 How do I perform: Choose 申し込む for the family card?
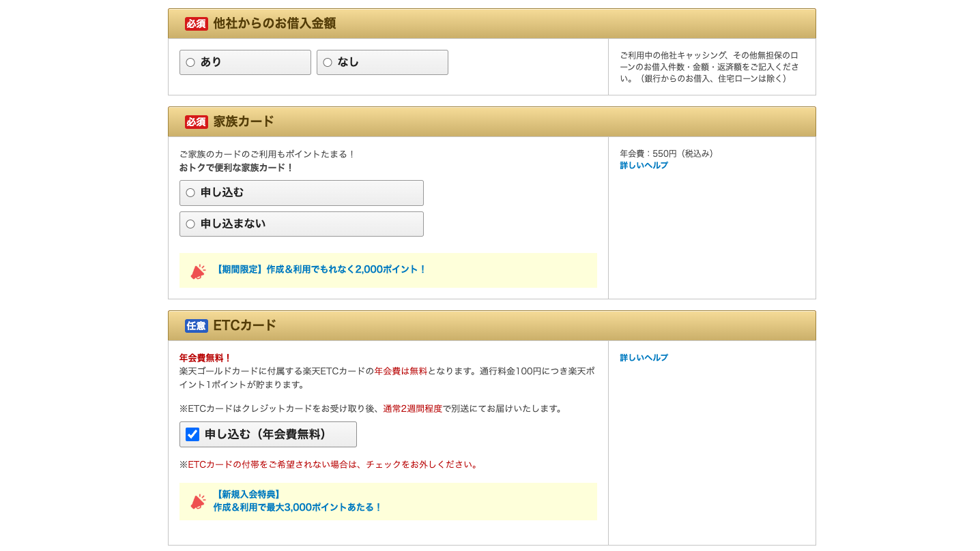point(190,192)
